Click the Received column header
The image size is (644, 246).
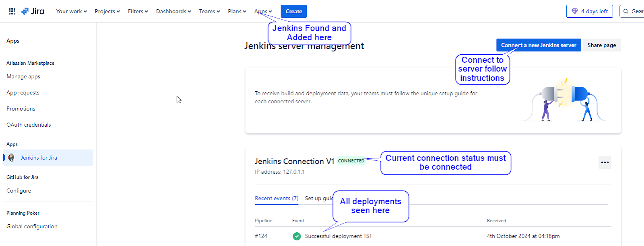pyautogui.click(x=496, y=221)
